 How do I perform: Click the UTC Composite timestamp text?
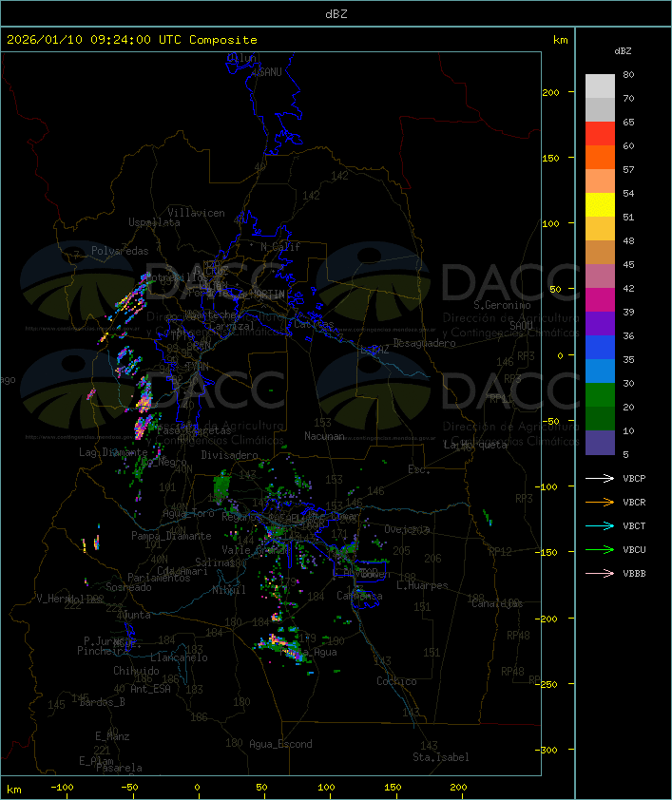coord(132,40)
